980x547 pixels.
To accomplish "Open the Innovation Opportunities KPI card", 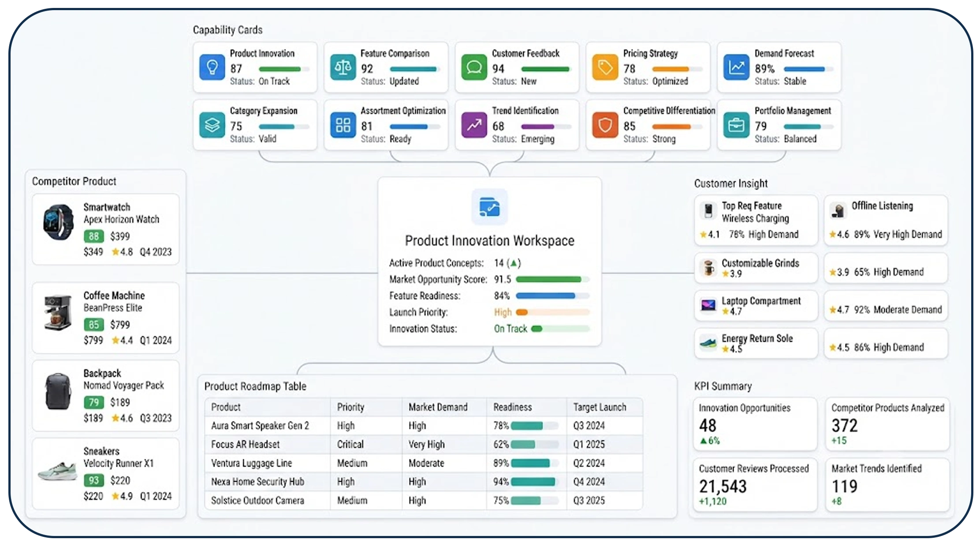I will (x=755, y=424).
